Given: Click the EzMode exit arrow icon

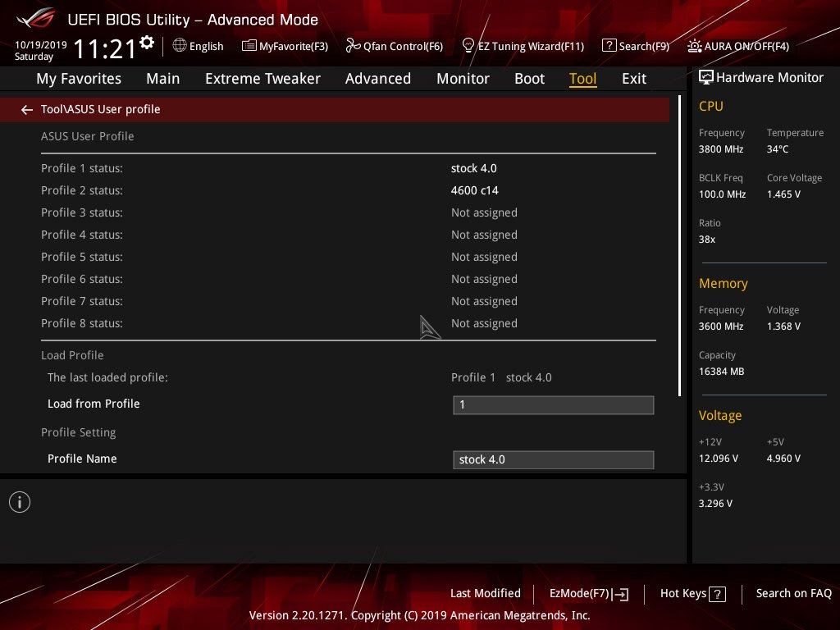Looking at the screenshot, I should click(620, 594).
